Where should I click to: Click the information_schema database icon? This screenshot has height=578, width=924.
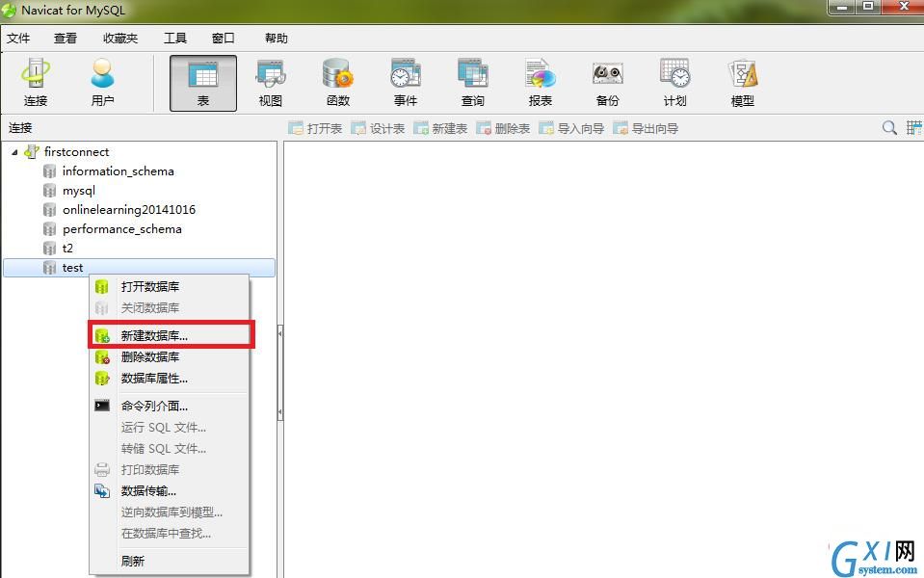[x=49, y=171]
